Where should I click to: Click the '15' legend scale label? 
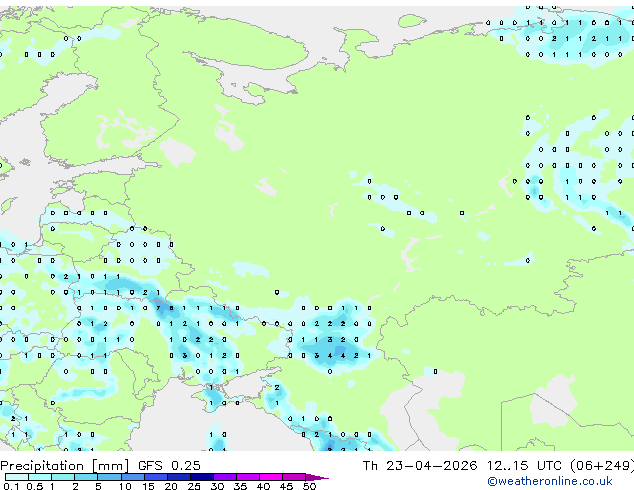[148, 486]
